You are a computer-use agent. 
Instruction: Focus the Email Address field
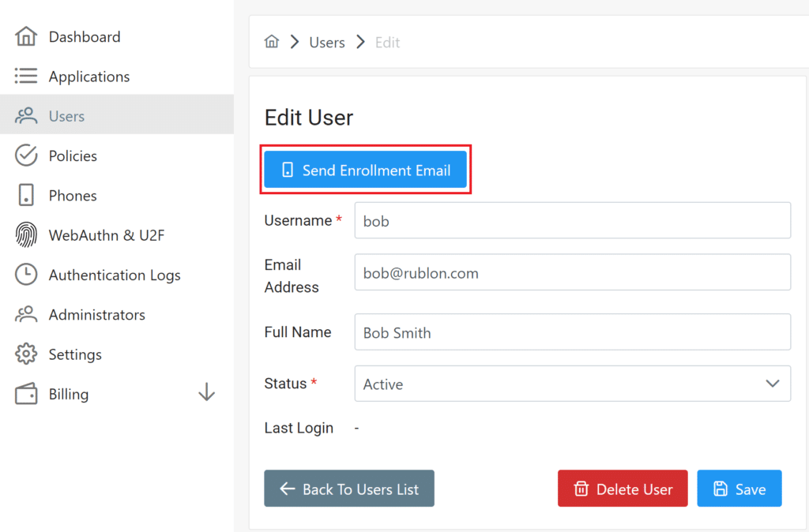pos(572,273)
